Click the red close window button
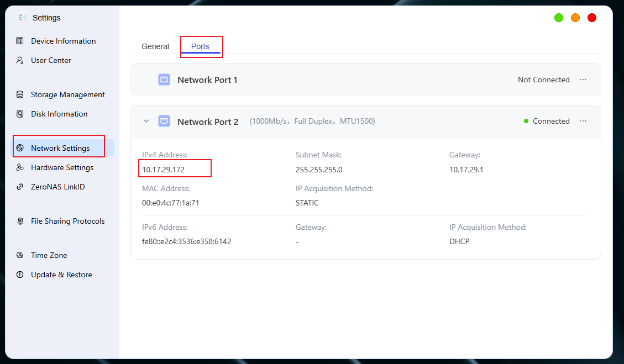Viewport: 624px width, 364px height. click(592, 18)
